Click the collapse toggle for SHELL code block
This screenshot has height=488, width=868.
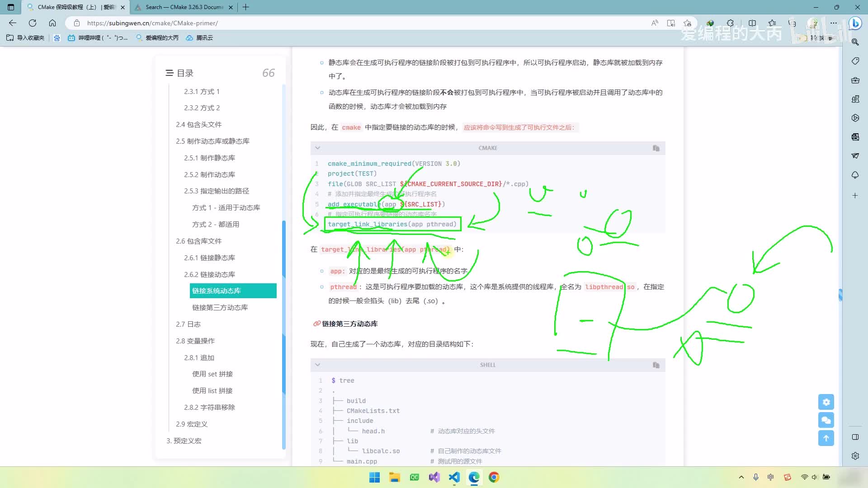[x=319, y=365]
